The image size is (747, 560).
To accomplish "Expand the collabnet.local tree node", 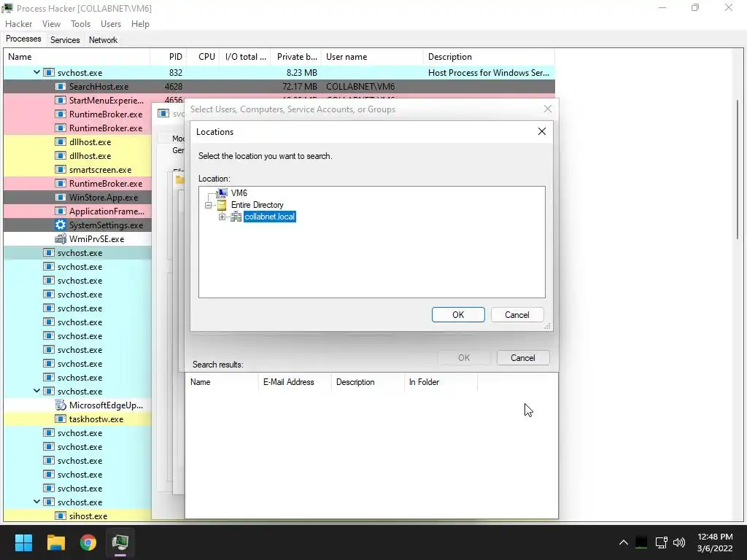I will [222, 217].
